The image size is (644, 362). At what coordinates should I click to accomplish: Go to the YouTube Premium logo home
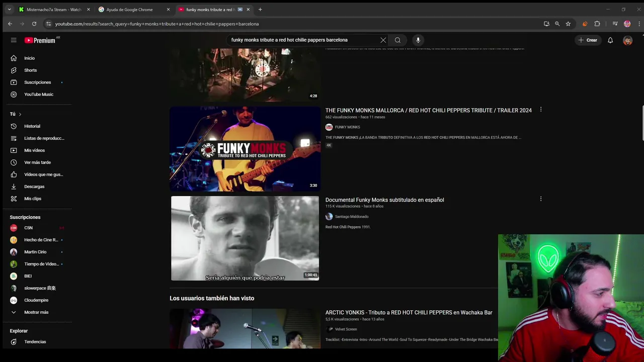40,40
